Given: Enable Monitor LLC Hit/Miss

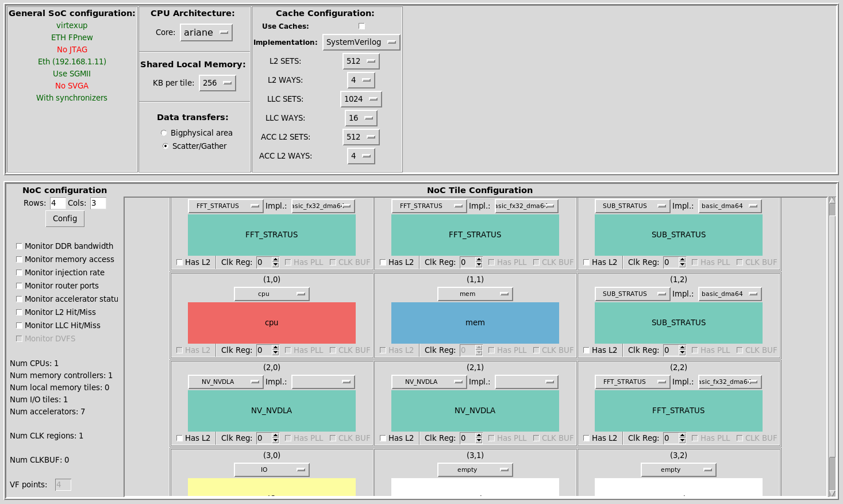Looking at the screenshot, I should click(x=19, y=325).
